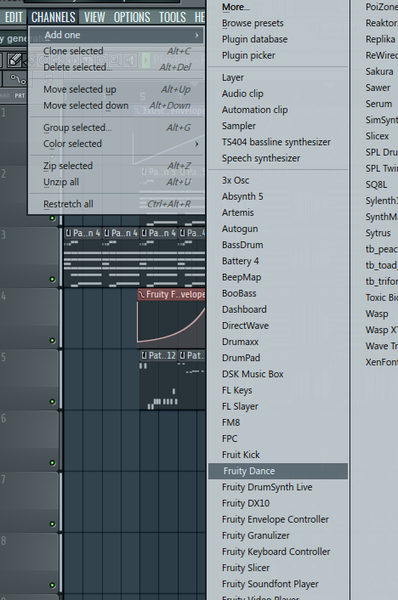This screenshot has height=600, width=398.
Task: Open the CHANNELS menu
Action: [x=53, y=17]
